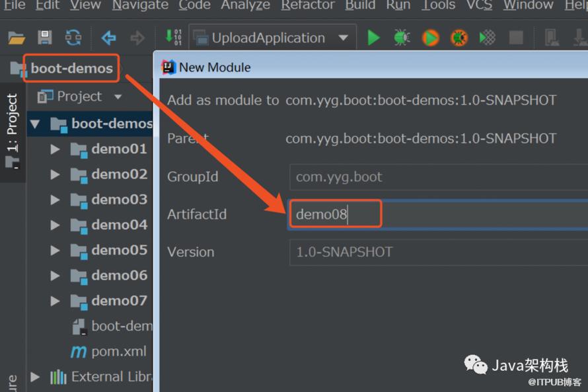Run UploadApplication with the green play button
Image resolution: width=588 pixels, height=392 pixels.
373,38
